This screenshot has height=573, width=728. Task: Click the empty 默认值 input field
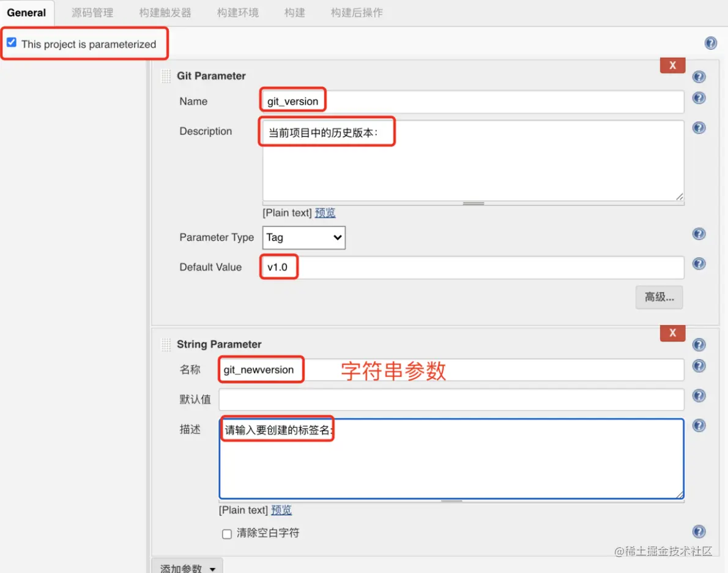point(451,400)
